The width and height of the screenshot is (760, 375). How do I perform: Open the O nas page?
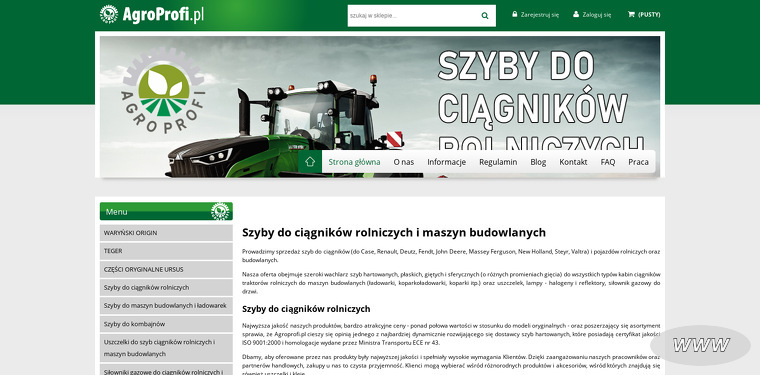tap(404, 162)
